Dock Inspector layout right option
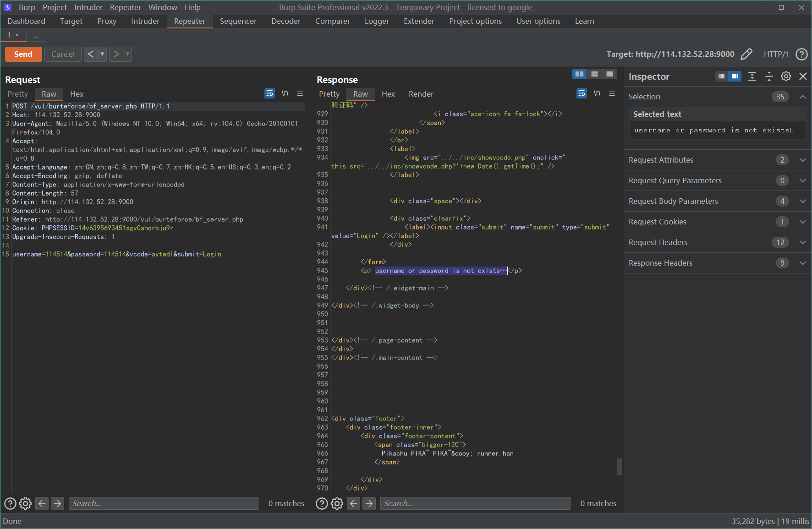 coord(735,76)
